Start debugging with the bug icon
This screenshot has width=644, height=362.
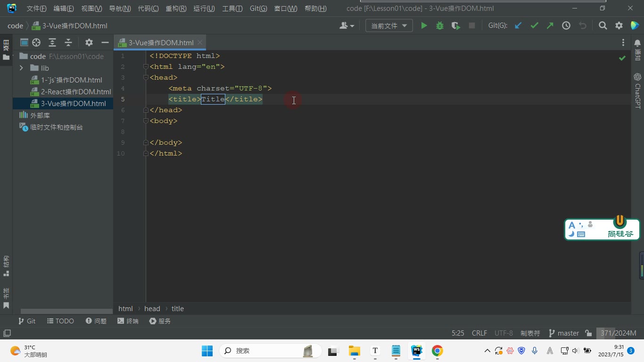pos(440,26)
